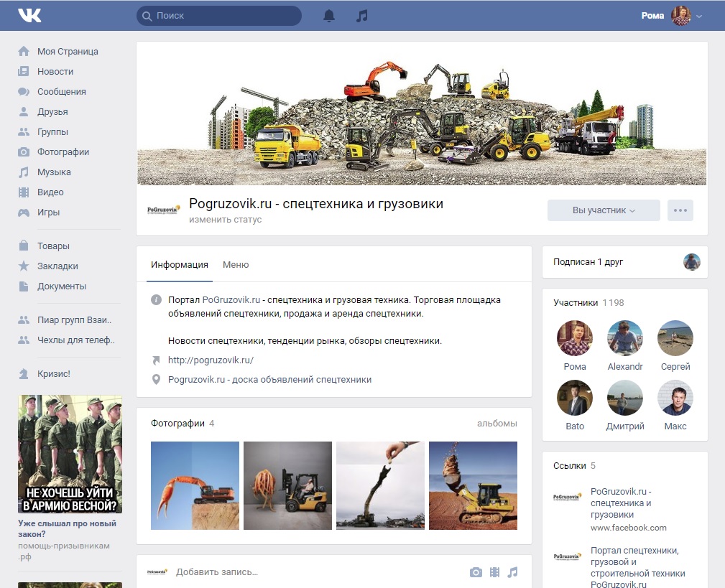
Task: Attach video with film icon in post box
Action: [x=495, y=572]
